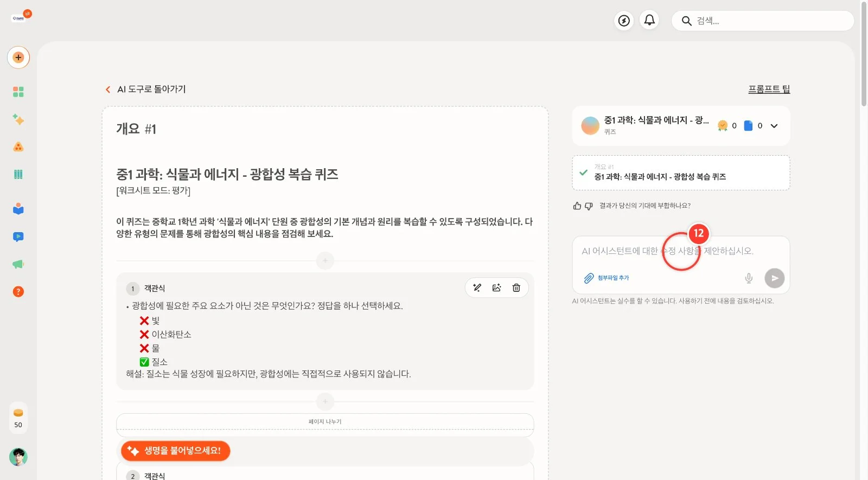Click the thumbs up feedback icon
This screenshot has height=480, width=868.
(x=577, y=206)
